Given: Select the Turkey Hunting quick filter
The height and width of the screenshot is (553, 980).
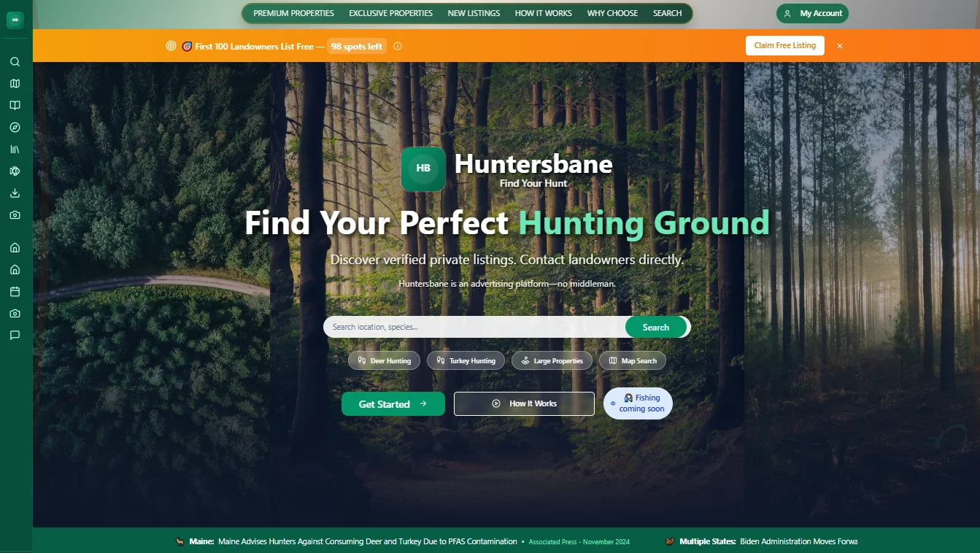Looking at the screenshot, I should pos(466,360).
